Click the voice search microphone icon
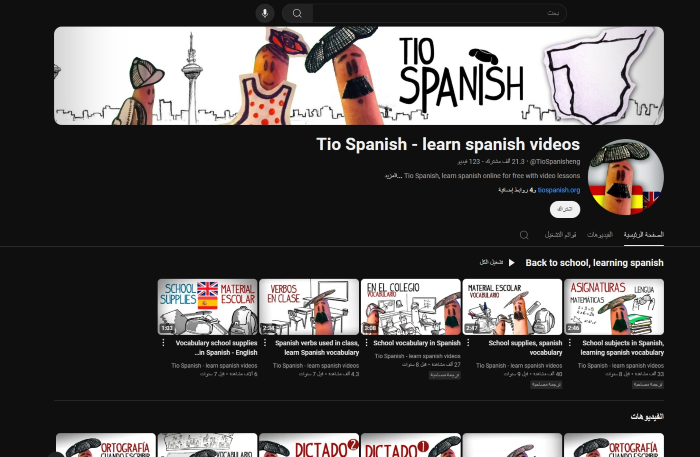The width and height of the screenshot is (700, 457). click(265, 13)
